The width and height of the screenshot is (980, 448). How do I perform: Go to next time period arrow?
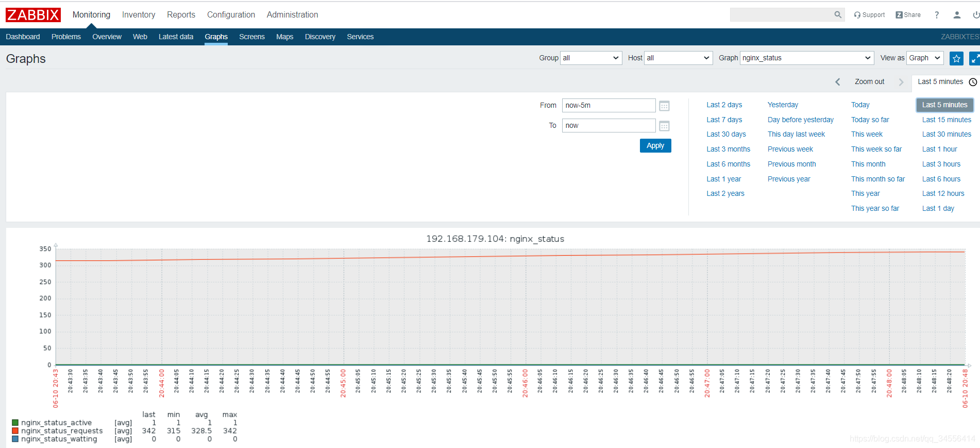(x=901, y=82)
